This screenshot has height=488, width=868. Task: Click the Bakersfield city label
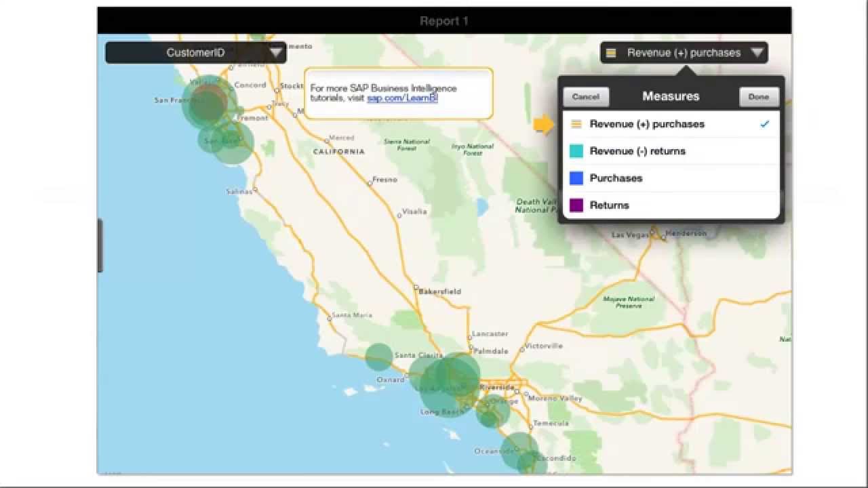click(x=440, y=291)
